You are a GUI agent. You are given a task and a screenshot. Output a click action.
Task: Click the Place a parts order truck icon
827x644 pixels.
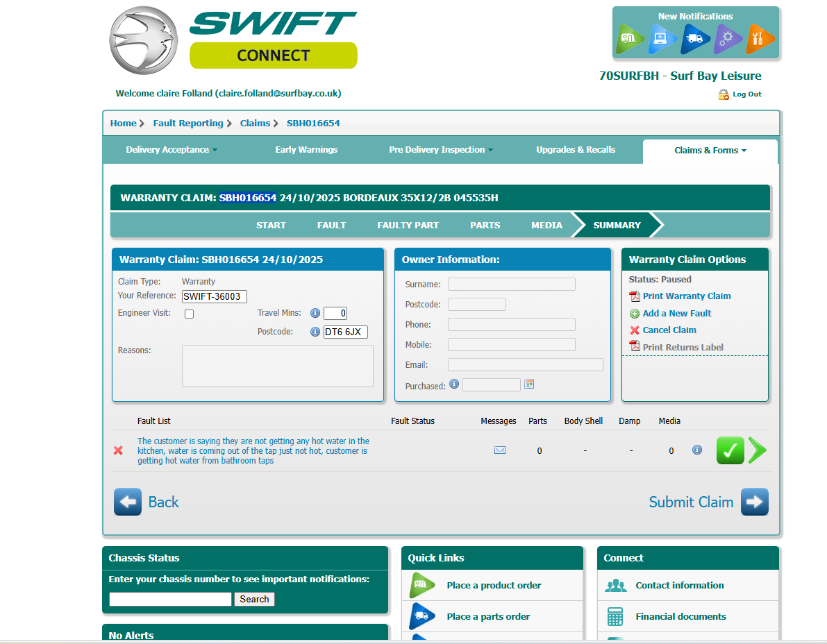coord(422,617)
